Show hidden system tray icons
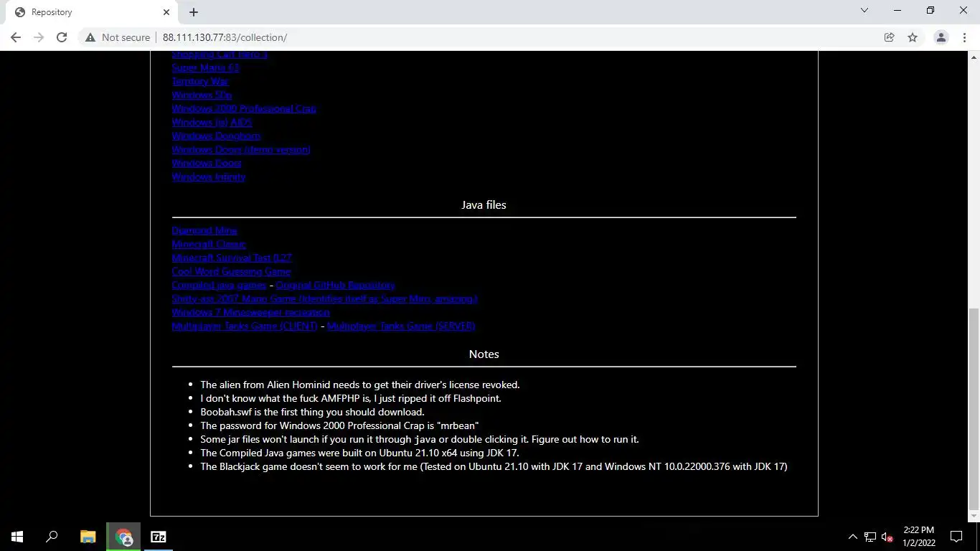980x551 pixels. pyautogui.click(x=853, y=537)
